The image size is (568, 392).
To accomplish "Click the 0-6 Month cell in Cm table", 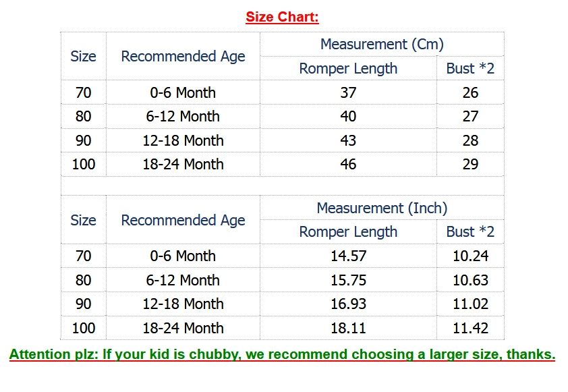I will [183, 92].
